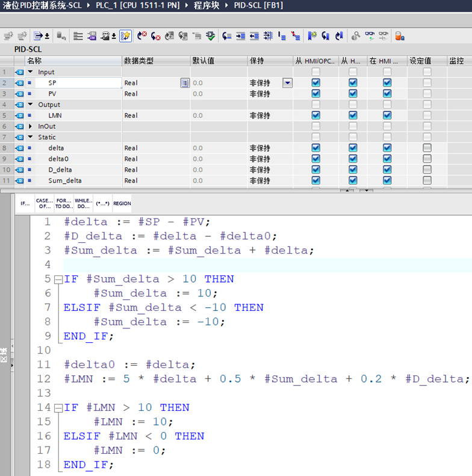Viewport: 472px width, 476px height.
Task: Expand the InOut section
Action: [x=31, y=127]
